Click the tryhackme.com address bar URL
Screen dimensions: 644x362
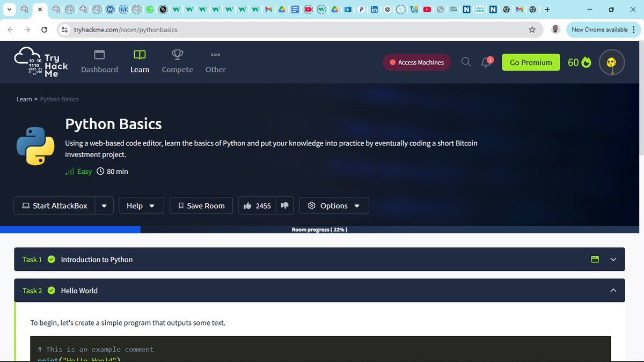click(126, 29)
